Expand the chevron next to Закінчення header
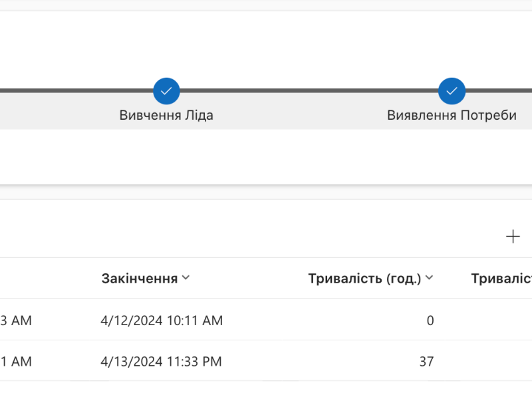 tap(186, 278)
